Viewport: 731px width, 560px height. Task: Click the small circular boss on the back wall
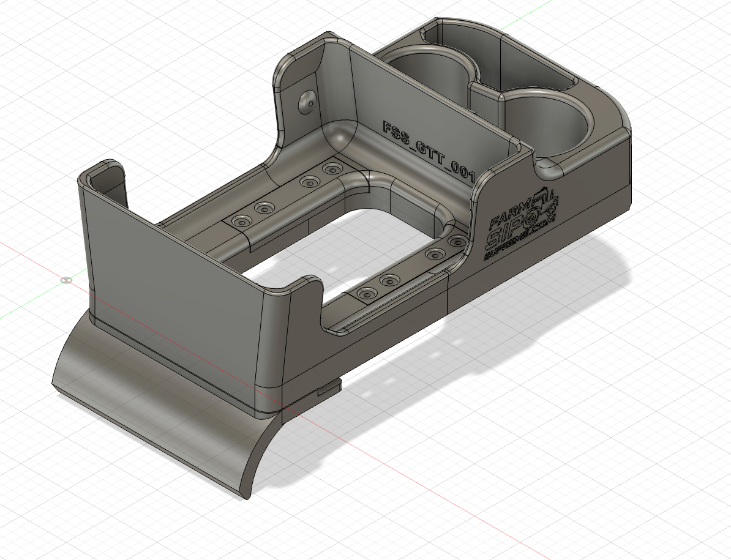point(306,102)
